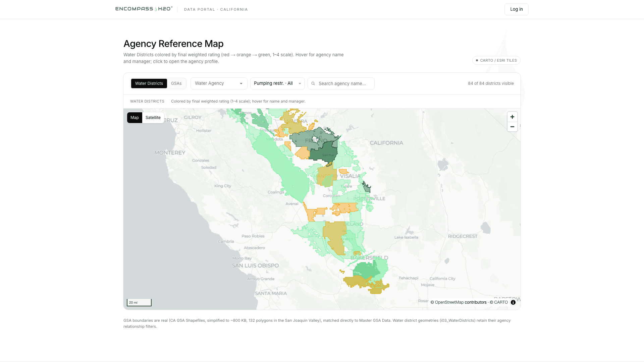
Task: Click the Encompass H2O logo
Action: click(x=144, y=9)
